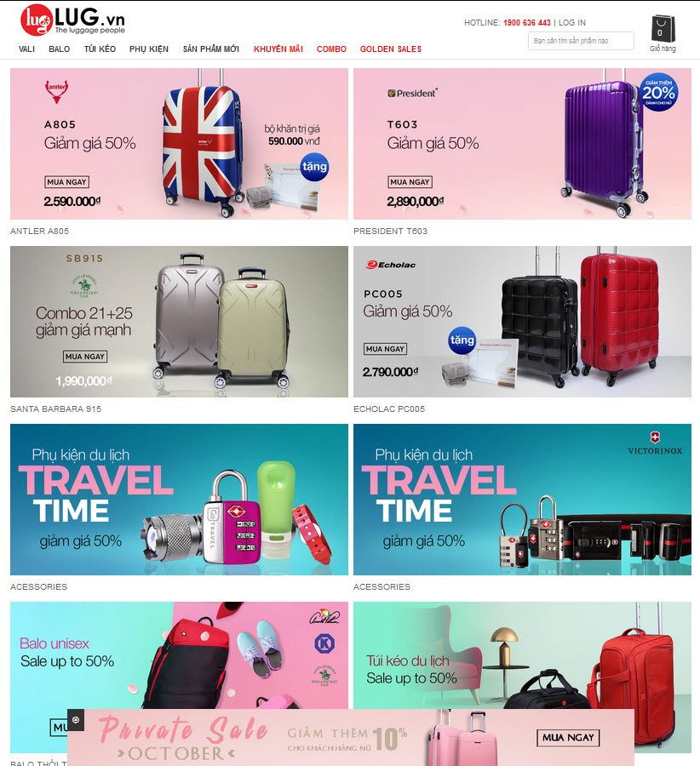This screenshot has height=766, width=700.
Task: Open the VALI menu
Action: click(26, 49)
